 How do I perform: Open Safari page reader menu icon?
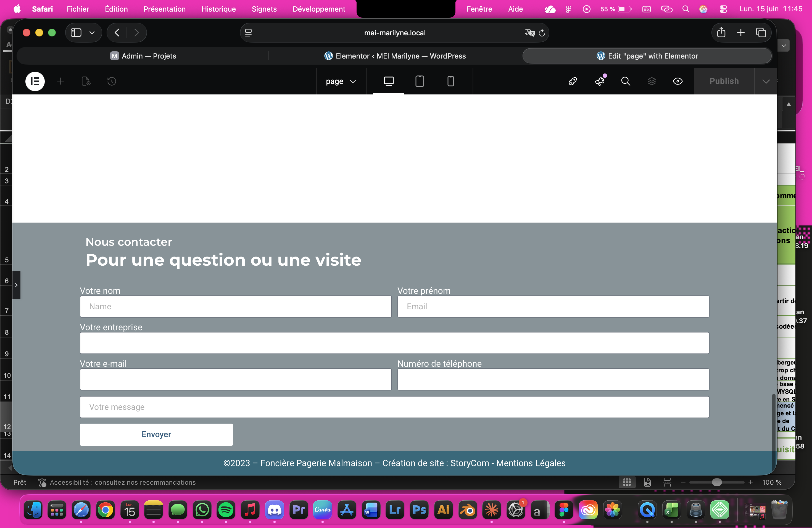[248, 33]
